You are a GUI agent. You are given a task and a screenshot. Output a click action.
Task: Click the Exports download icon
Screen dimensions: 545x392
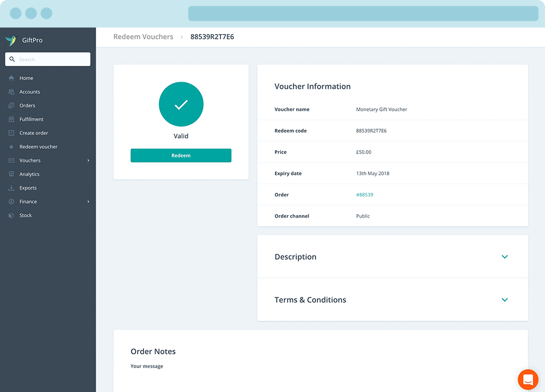tap(12, 188)
